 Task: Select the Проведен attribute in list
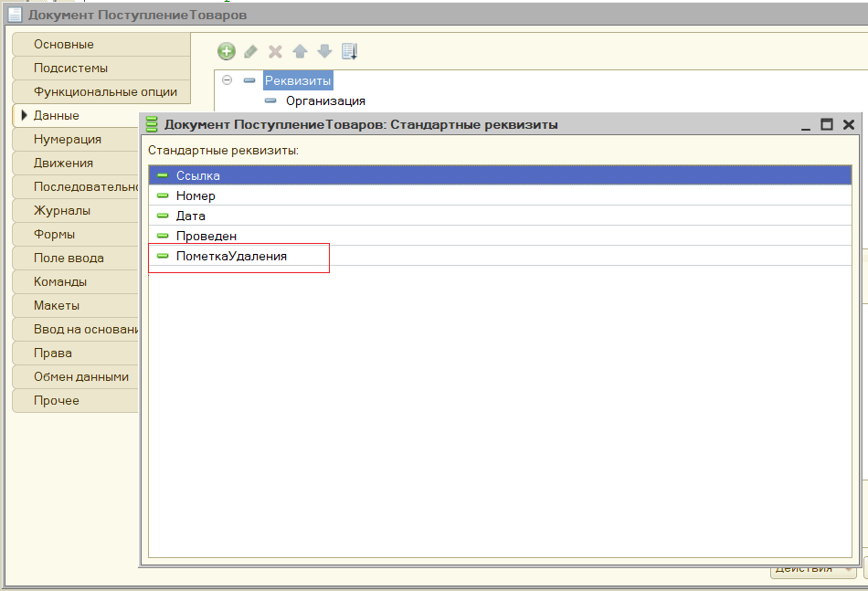pos(206,237)
